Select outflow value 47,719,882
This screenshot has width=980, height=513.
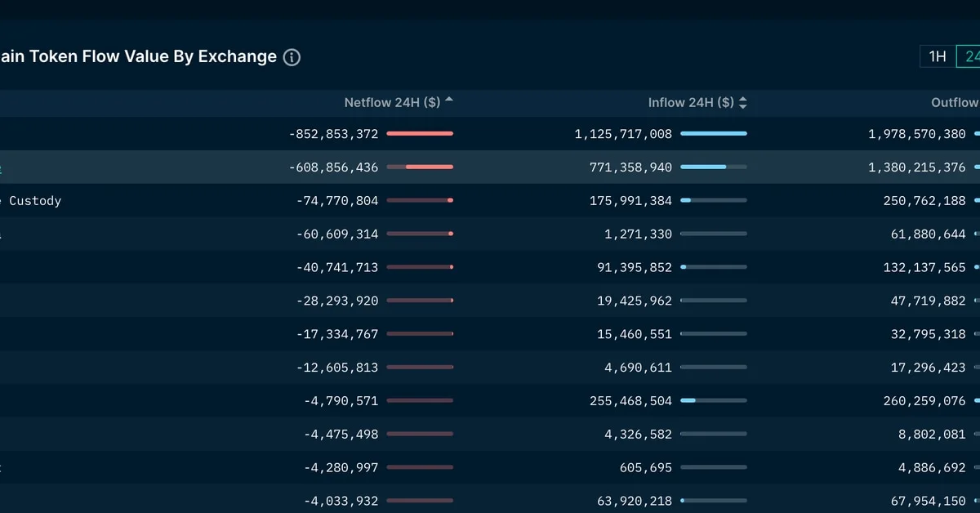(929, 301)
